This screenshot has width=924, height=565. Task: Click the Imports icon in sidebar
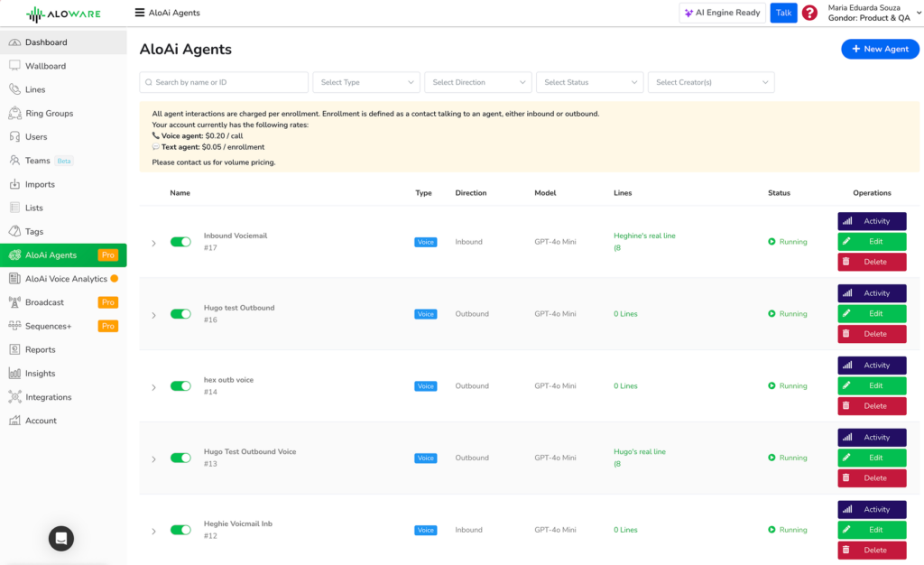14,184
